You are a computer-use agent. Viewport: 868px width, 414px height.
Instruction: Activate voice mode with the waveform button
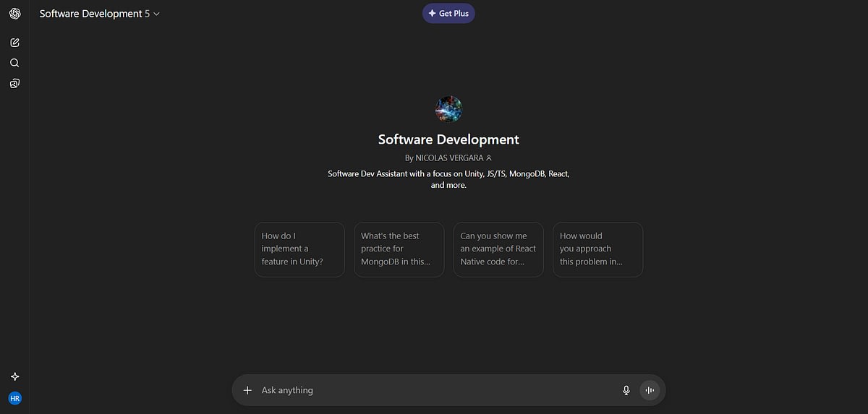click(x=650, y=390)
